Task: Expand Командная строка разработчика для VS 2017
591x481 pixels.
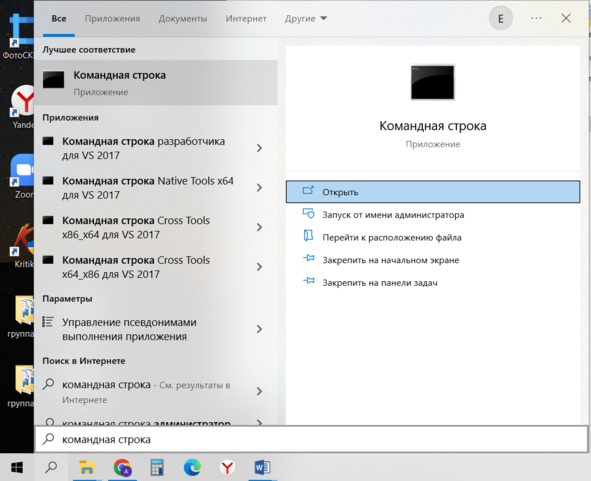Action: pos(259,148)
